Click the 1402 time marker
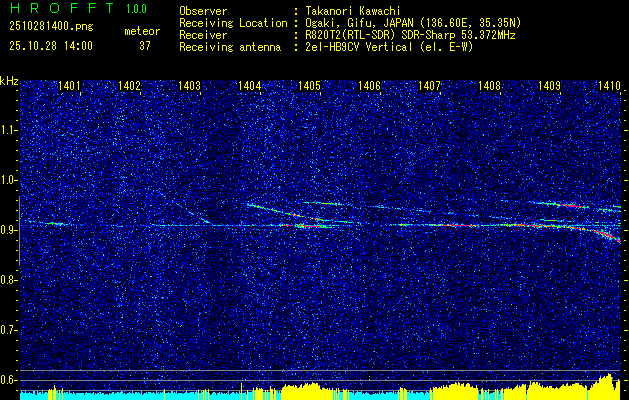 [129, 85]
